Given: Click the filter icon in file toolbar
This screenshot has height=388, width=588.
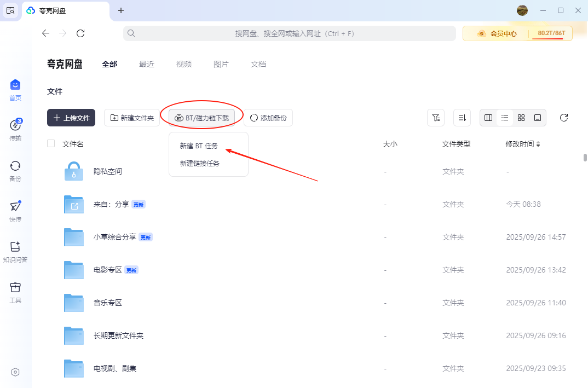Looking at the screenshot, I should click(435, 118).
